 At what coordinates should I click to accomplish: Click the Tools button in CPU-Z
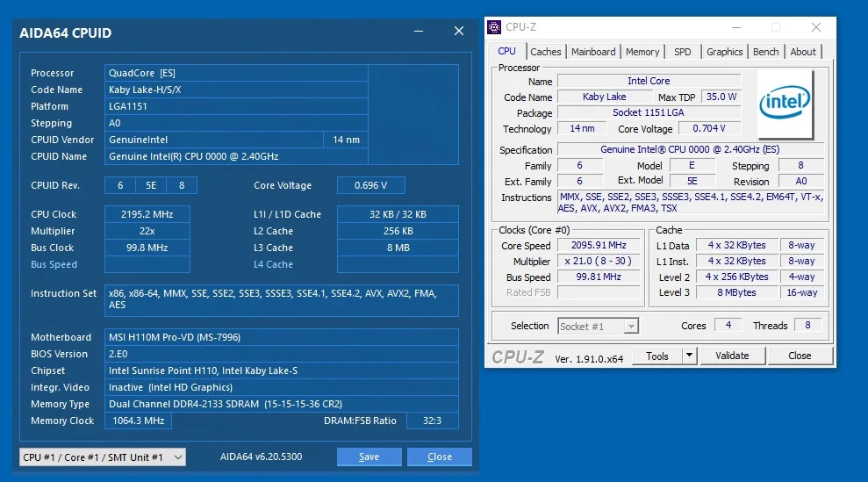point(657,356)
